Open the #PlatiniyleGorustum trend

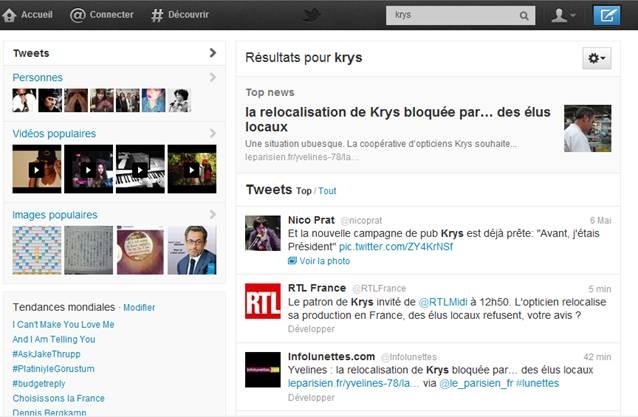tap(53, 369)
